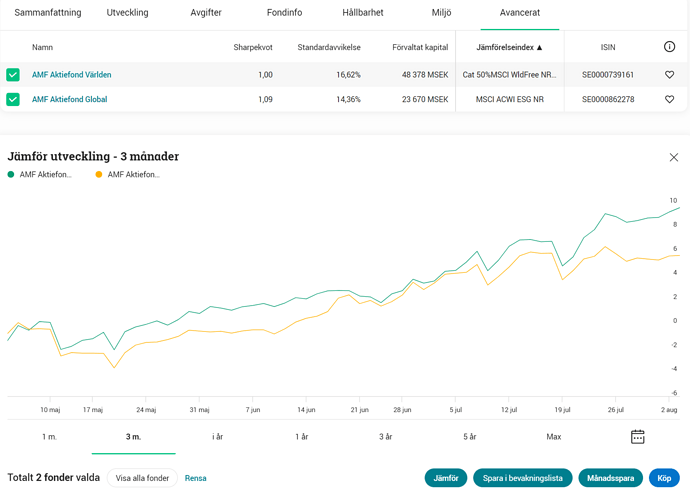The height and width of the screenshot is (497, 690).
Task: Uncheck the AMF Aktiefond Global checkbox
Action: (x=13, y=99)
